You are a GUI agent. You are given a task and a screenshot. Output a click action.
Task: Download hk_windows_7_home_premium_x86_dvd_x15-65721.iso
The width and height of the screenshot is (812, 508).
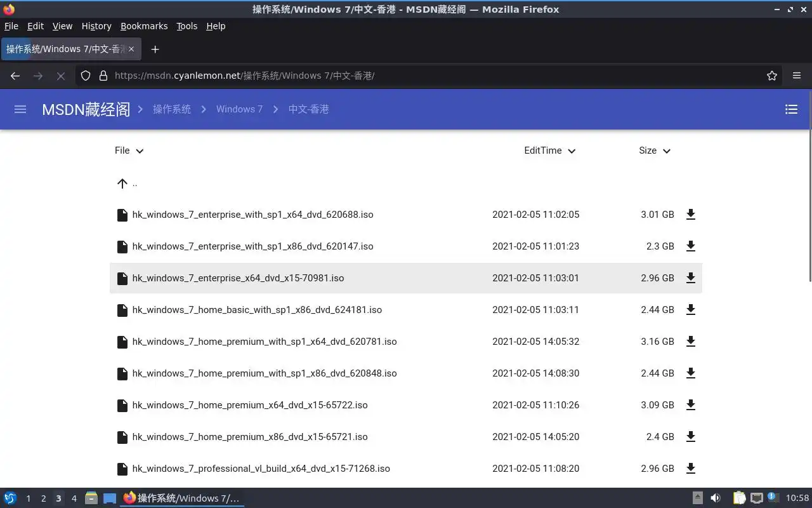pos(691,437)
